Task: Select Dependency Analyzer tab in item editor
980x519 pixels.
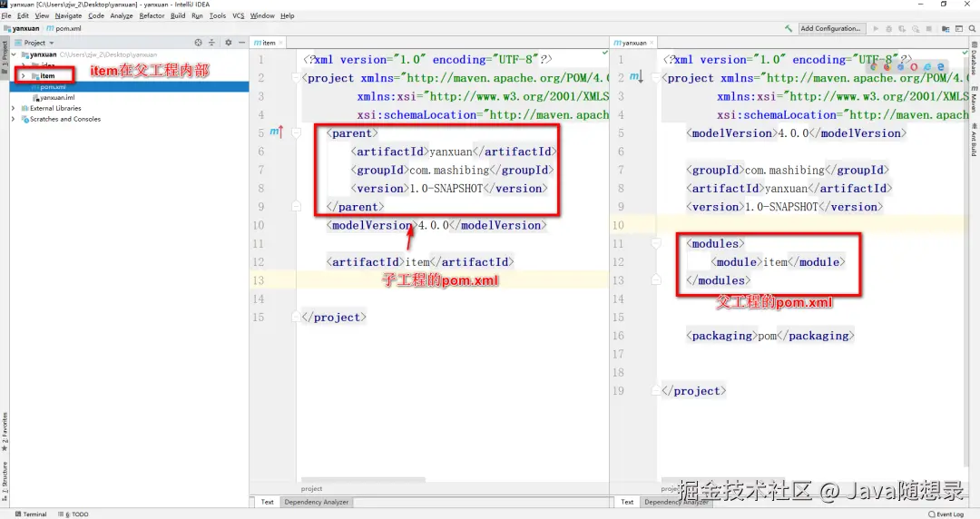Action: coord(317,502)
